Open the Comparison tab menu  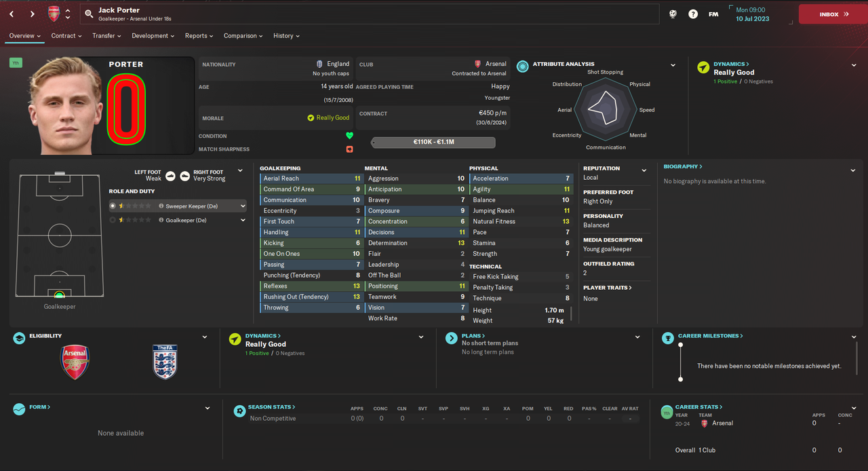coord(244,36)
